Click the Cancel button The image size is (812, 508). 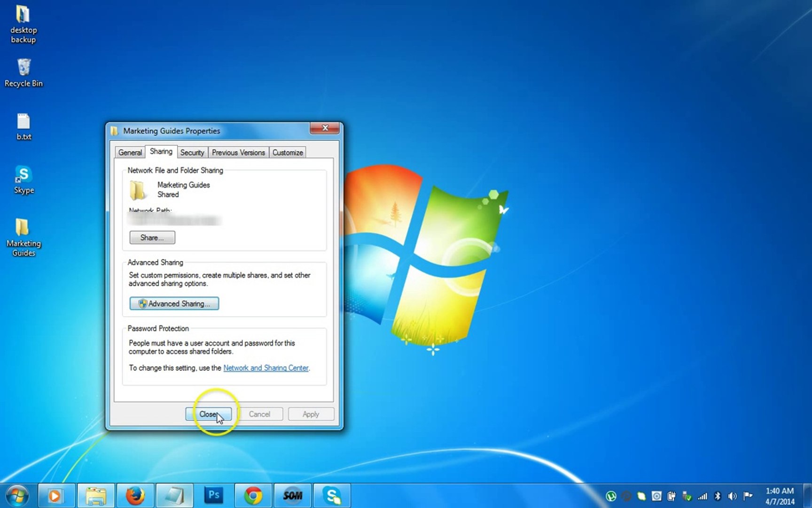[x=259, y=414]
